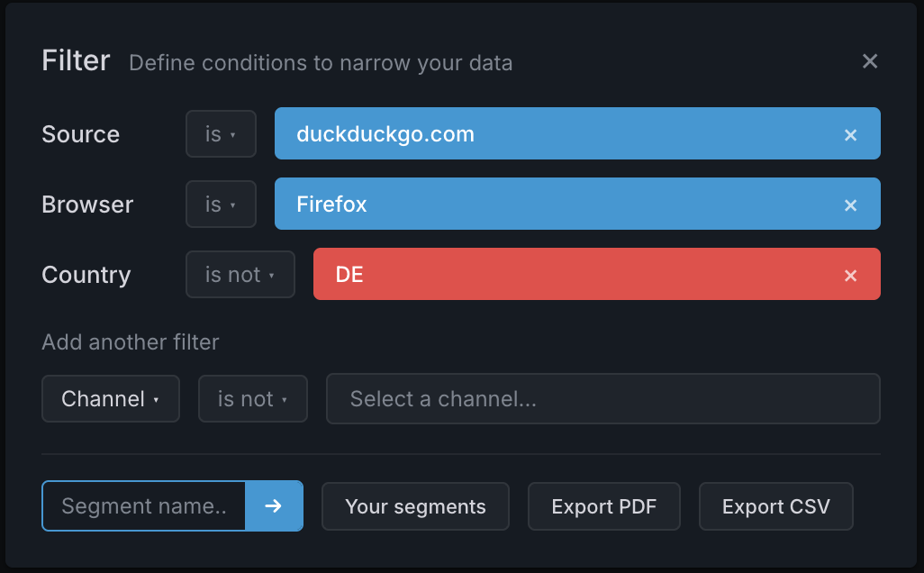The width and height of the screenshot is (924, 573).
Task: Open the Channel filter type dropdown
Action: click(x=110, y=399)
